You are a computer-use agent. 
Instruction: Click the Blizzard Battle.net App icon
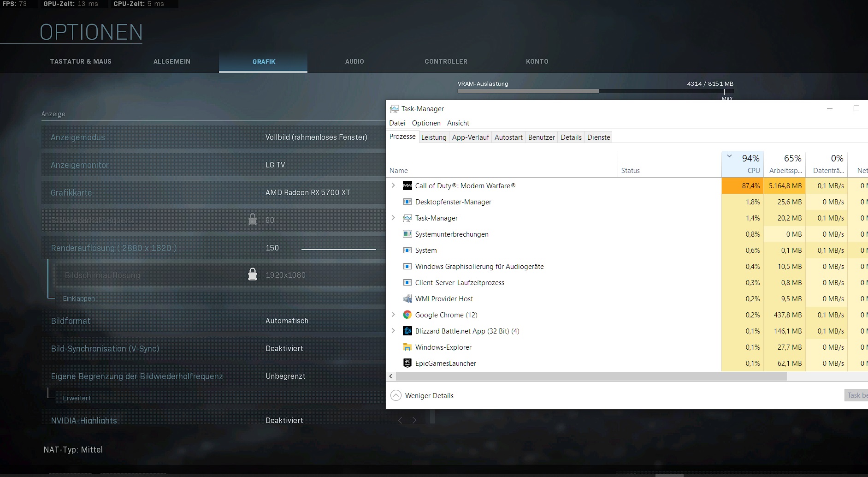(x=407, y=331)
